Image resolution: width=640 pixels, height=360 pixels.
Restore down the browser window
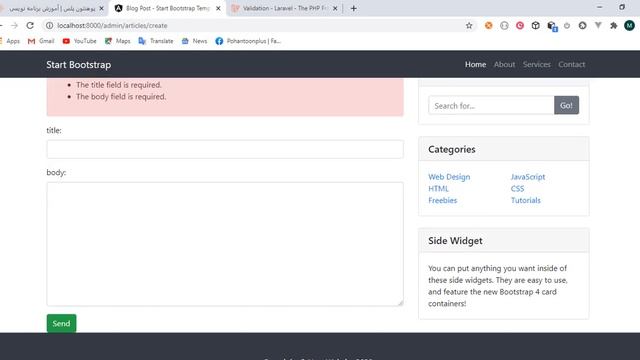point(622,7)
